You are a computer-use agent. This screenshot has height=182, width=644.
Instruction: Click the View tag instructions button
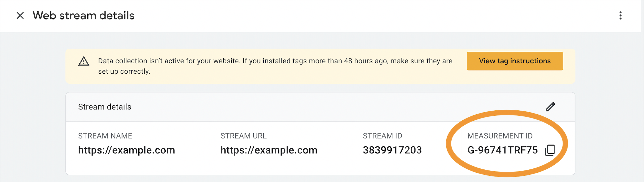(515, 61)
